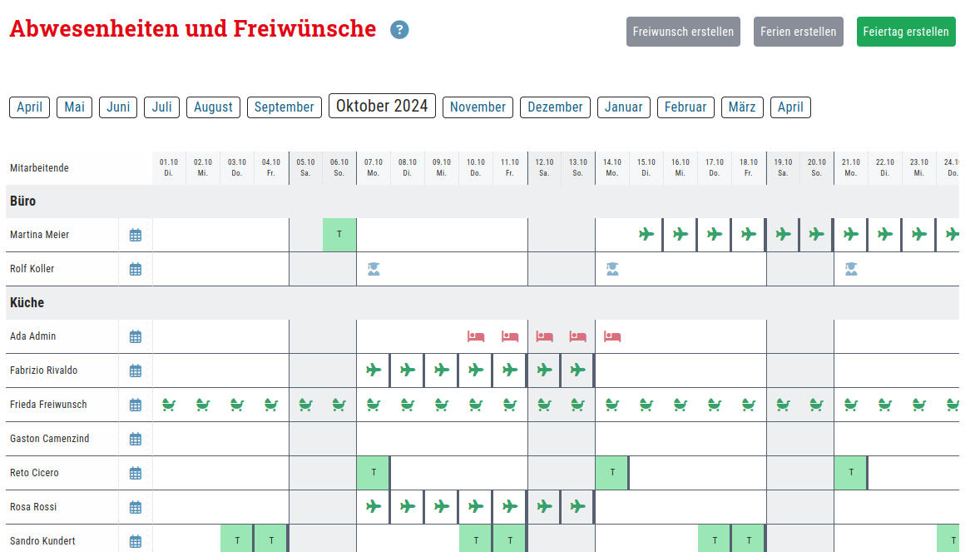Switch to the November month tab

pos(478,107)
